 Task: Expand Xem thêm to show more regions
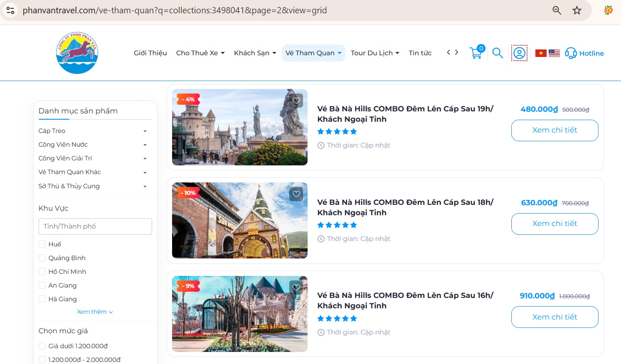pos(95,312)
